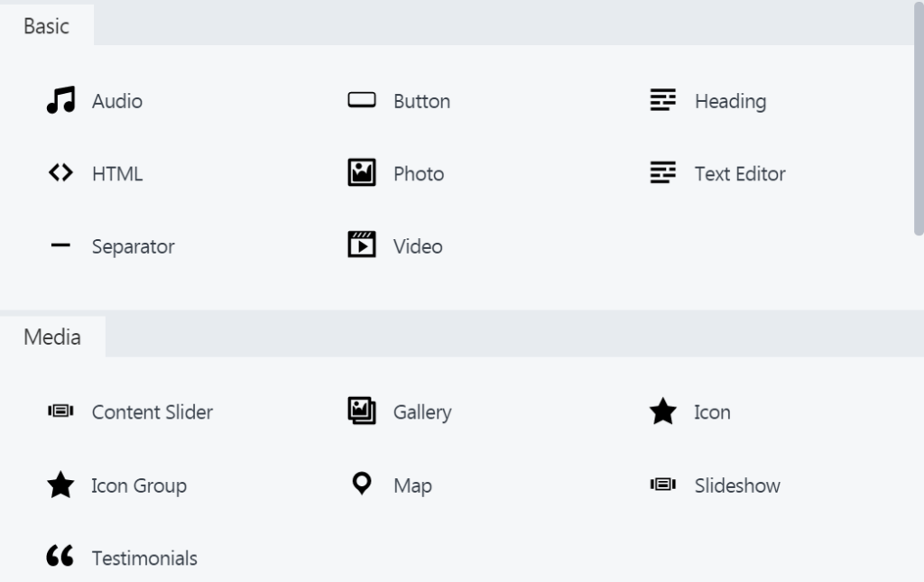
Task: Click the Content Slider label text
Action: 152,411
